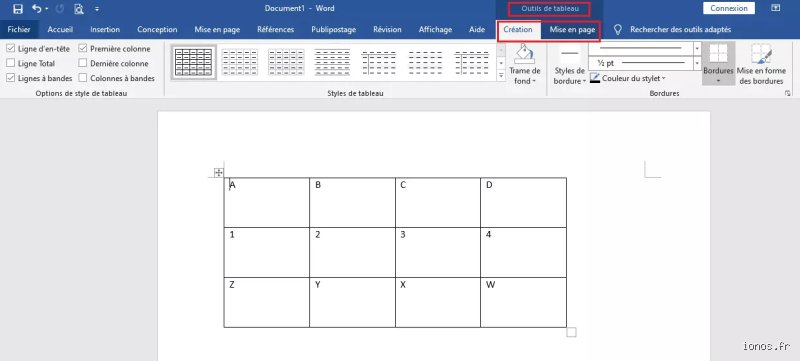Click table cell containing Z
The image size is (800, 361).
266,302
